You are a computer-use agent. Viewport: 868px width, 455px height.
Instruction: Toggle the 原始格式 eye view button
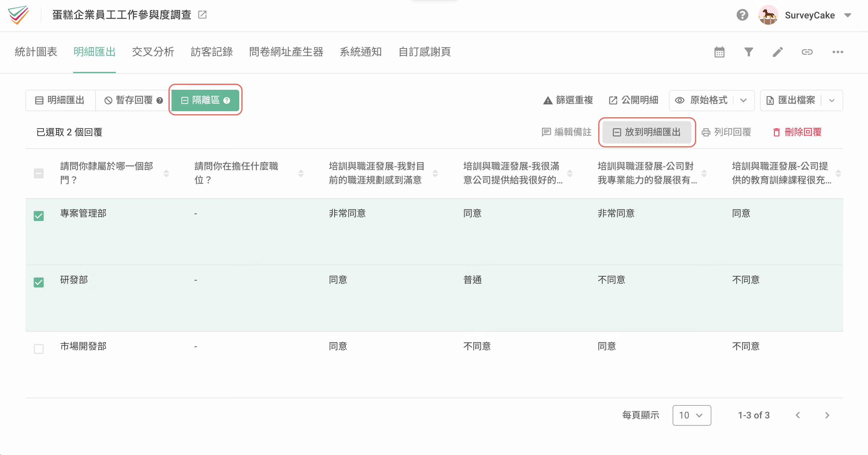(x=702, y=100)
